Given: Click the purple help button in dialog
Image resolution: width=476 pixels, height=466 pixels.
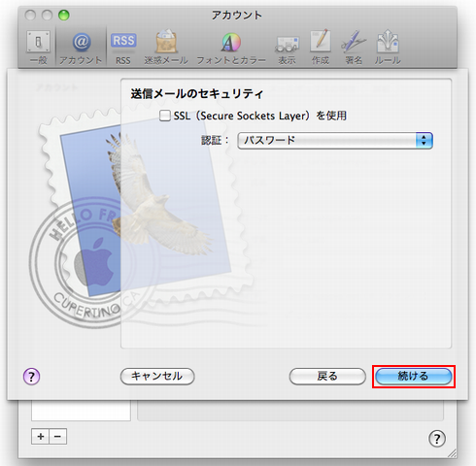Looking at the screenshot, I should coord(31,377).
